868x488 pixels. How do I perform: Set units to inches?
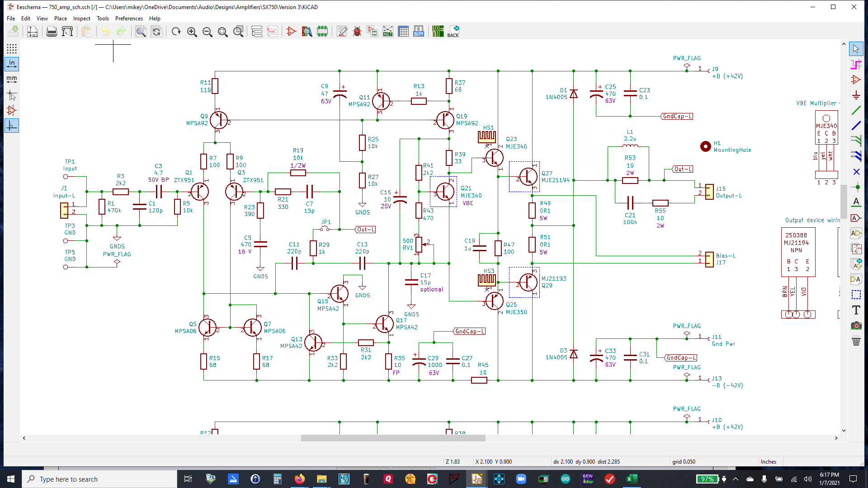12,64
